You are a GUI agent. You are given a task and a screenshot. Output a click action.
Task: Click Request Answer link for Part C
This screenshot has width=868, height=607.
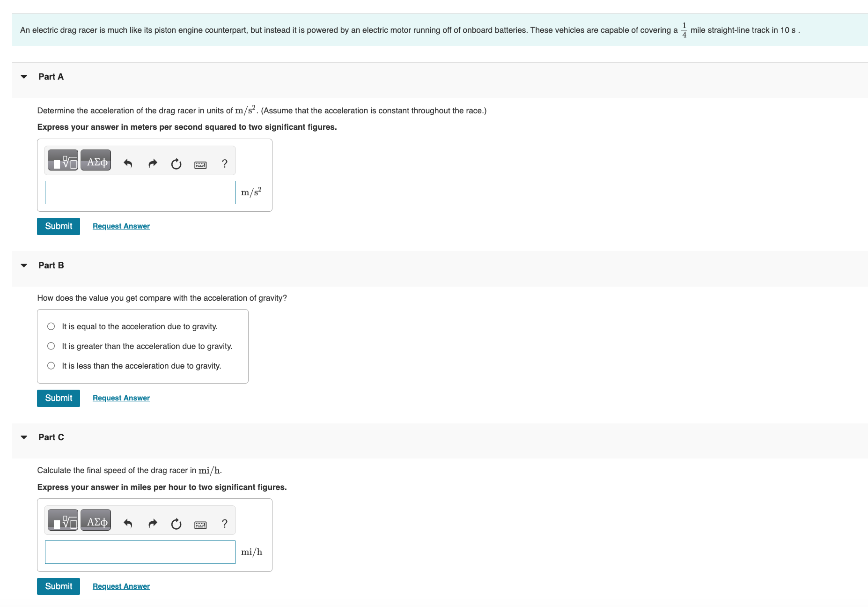pos(121,586)
